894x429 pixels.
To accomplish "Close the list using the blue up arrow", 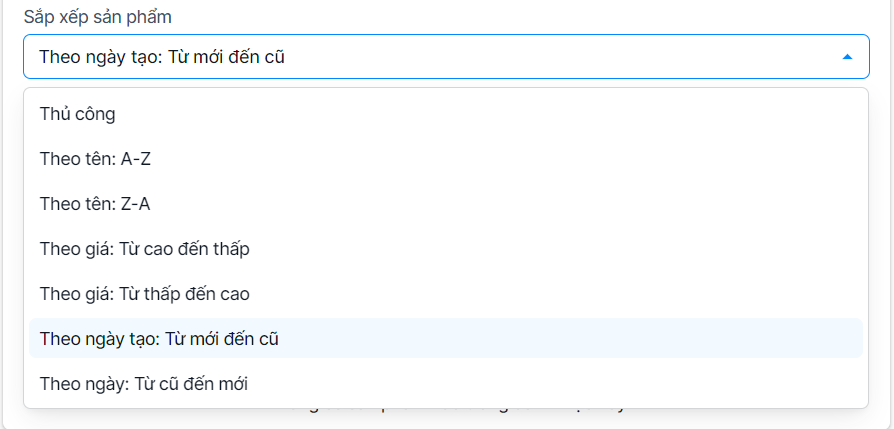I will (847, 57).
